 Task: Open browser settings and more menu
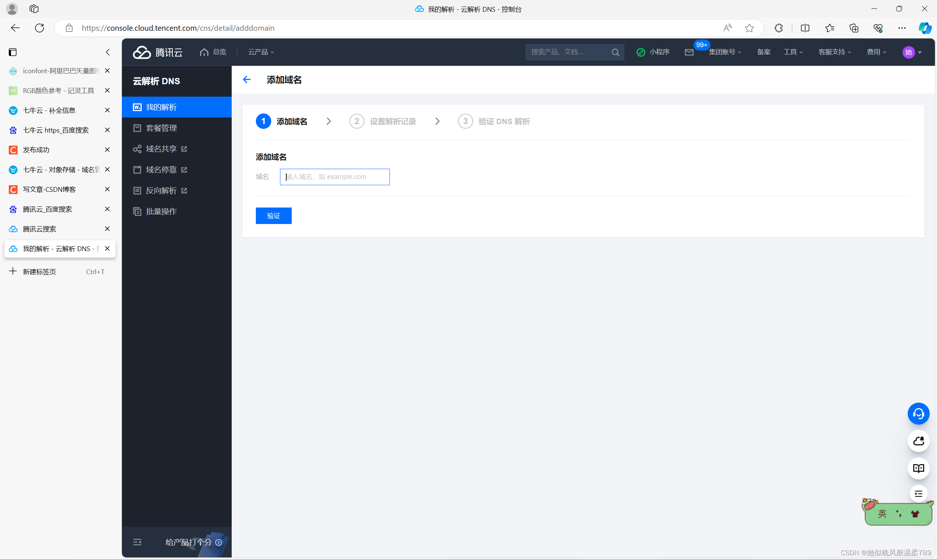pyautogui.click(x=902, y=28)
